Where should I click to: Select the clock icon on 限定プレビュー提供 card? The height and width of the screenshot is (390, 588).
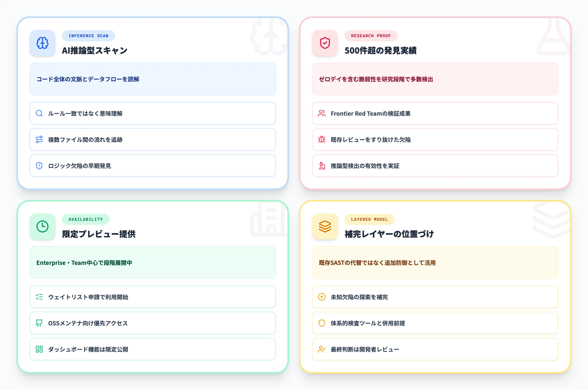pos(42,227)
